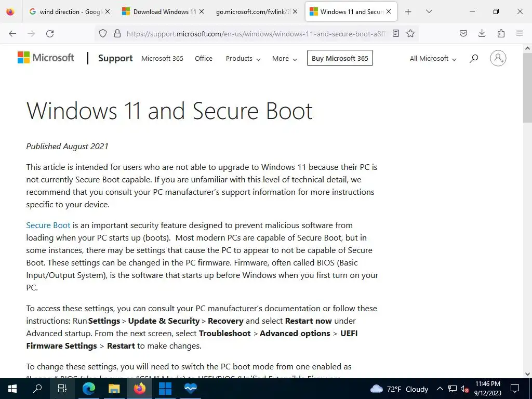This screenshot has width=532, height=399.
Task: Open the tracking protection shield icon
Action: pyautogui.click(x=103, y=33)
